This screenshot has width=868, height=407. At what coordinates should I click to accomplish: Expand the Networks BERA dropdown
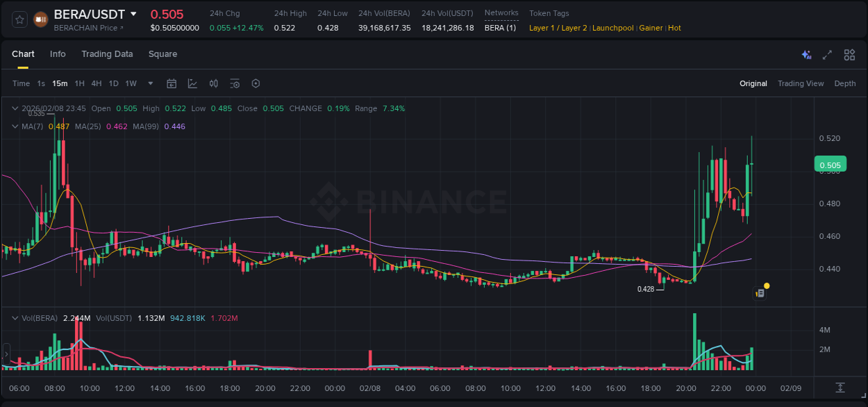[x=501, y=28]
